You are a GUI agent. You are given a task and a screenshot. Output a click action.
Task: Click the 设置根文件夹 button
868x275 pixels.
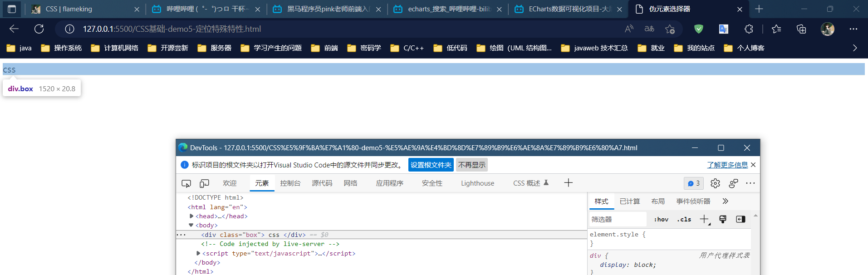[x=431, y=165]
